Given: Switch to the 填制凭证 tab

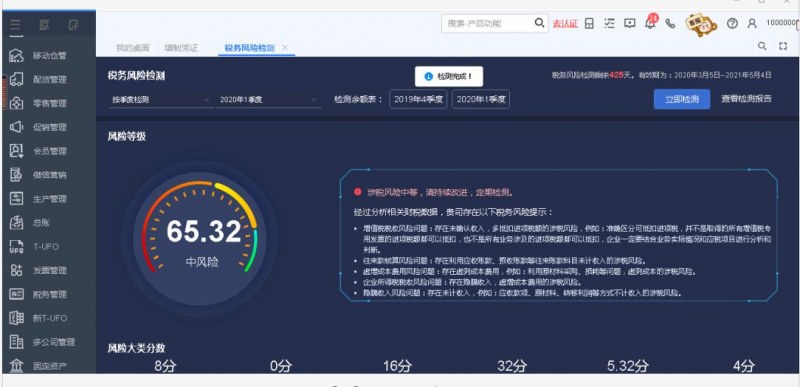Looking at the screenshot, I should pyautogui.click(x=181, y=48).
